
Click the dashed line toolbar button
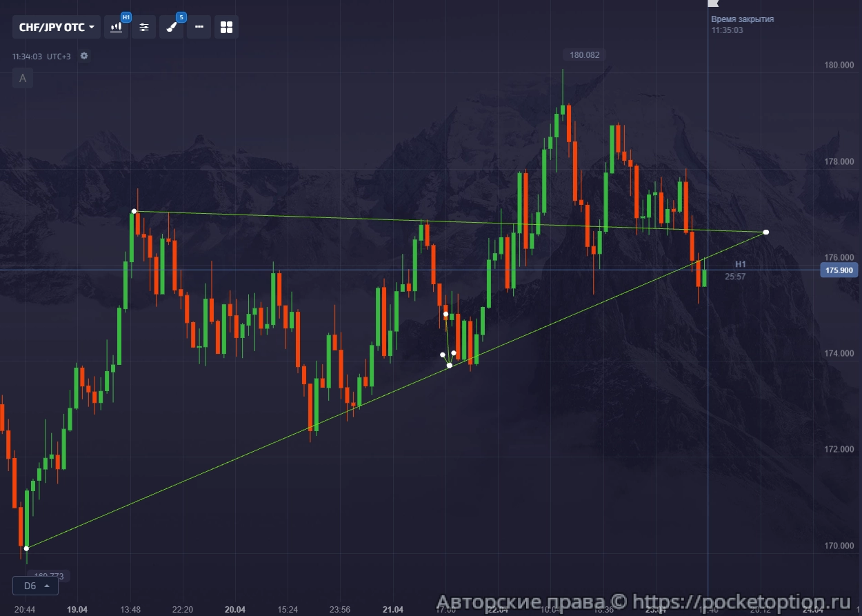tap(199, 28)
